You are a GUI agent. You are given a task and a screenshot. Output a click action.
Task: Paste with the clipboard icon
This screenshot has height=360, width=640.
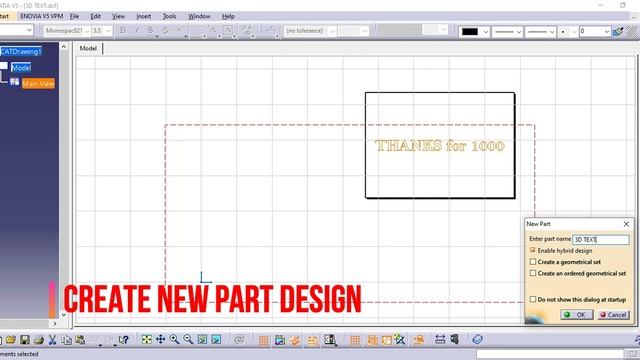[80, 340]
